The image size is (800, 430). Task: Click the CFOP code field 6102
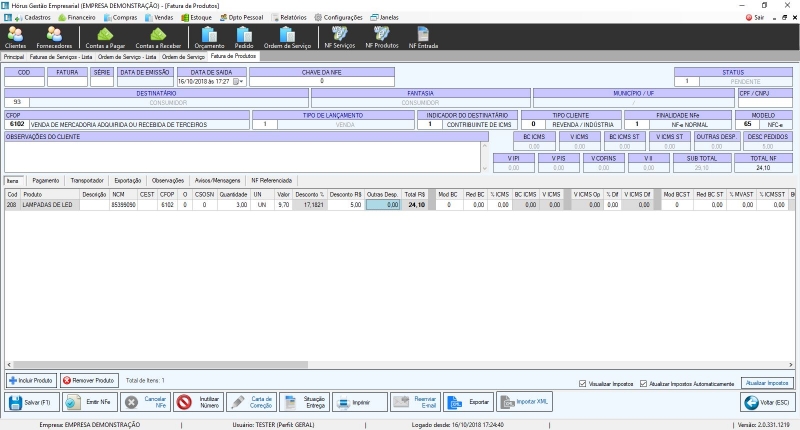coord(17,124)
